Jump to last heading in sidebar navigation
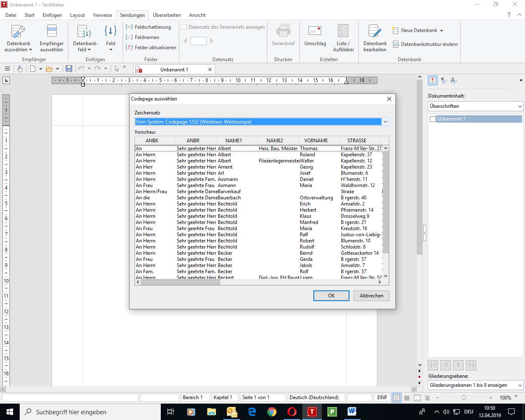Viewport: 525px width, 420px height. click(x=471, y=365)
